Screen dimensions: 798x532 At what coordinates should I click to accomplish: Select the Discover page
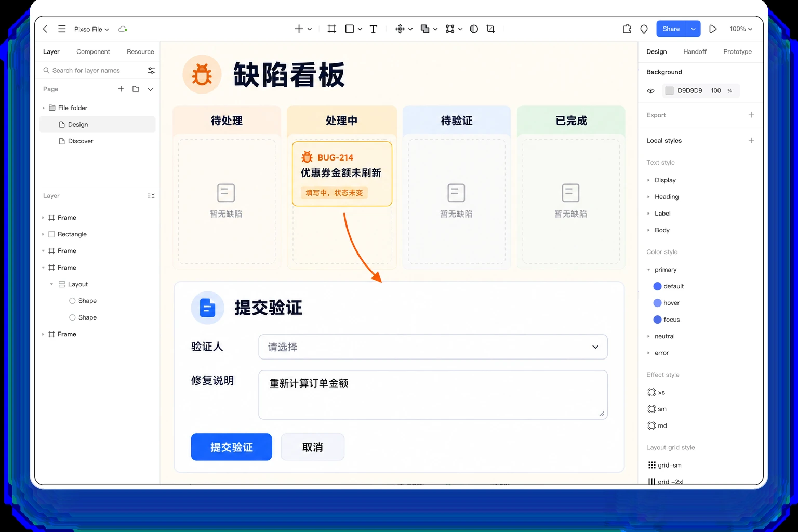81,141
